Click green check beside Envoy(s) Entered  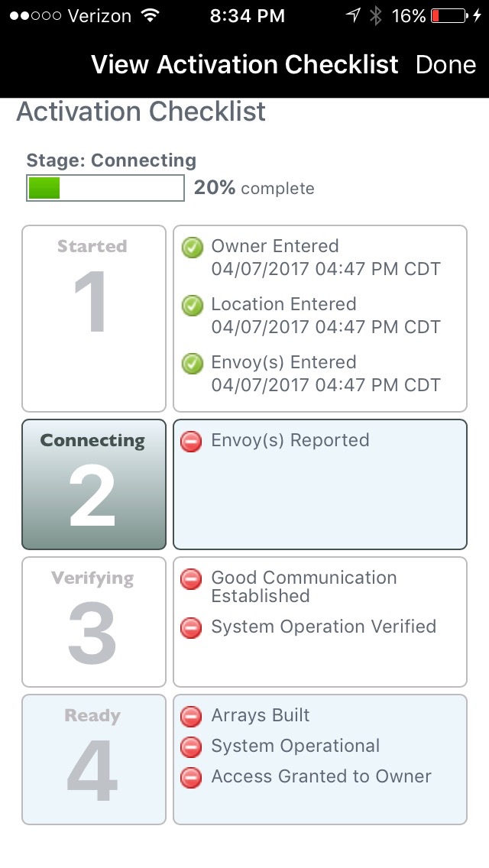click(192, 364)
